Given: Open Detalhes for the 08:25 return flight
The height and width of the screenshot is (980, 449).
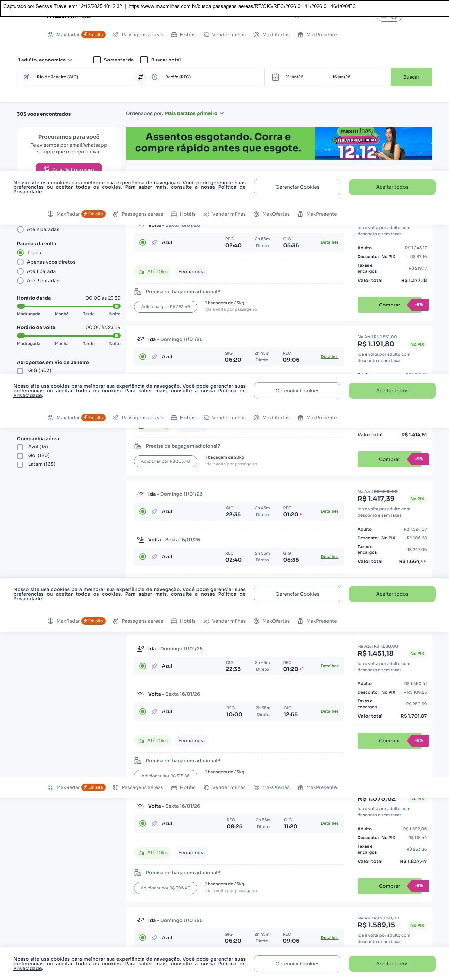Looking at the screenshot, I should [x=329, y=823].
